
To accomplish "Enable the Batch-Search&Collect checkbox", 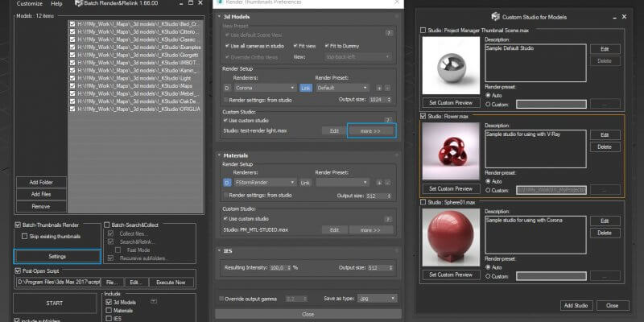I will click(x=107, y=225).
